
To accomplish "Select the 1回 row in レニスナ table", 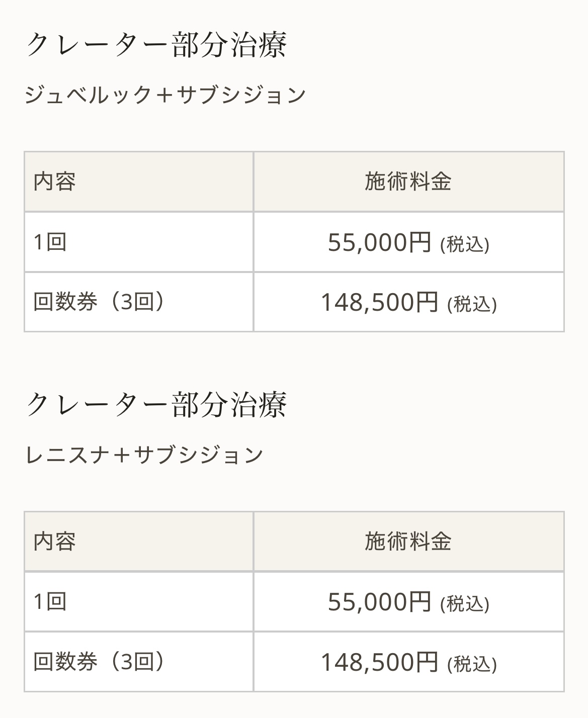I will (50, 601).
